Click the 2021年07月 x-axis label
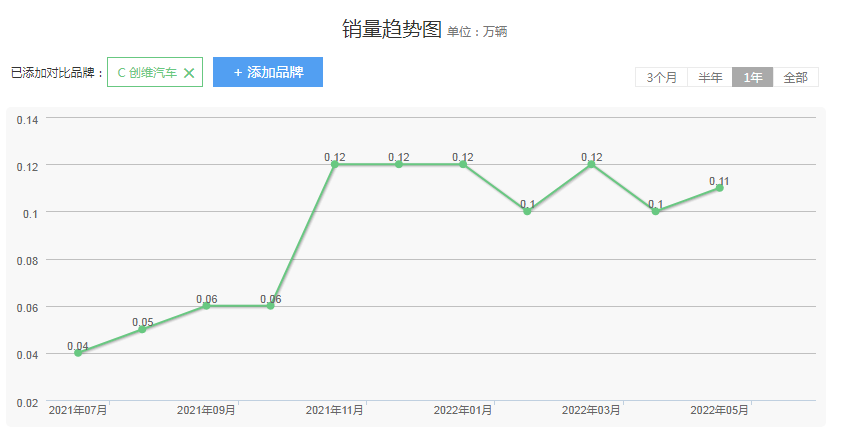 [x=78, y=410]
